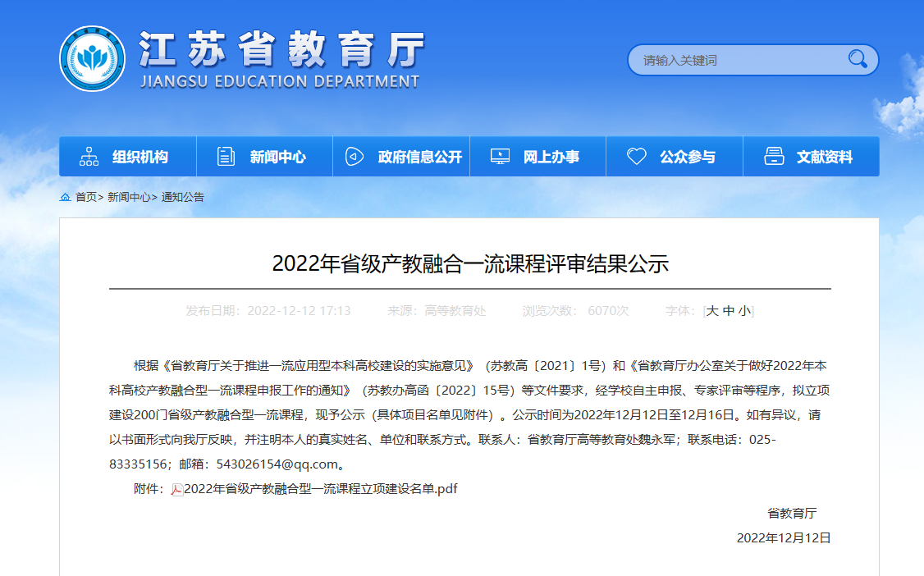This screenshot has height=576, width=924.
Task: Go to 公众参与 section
Action: (687, 157)
